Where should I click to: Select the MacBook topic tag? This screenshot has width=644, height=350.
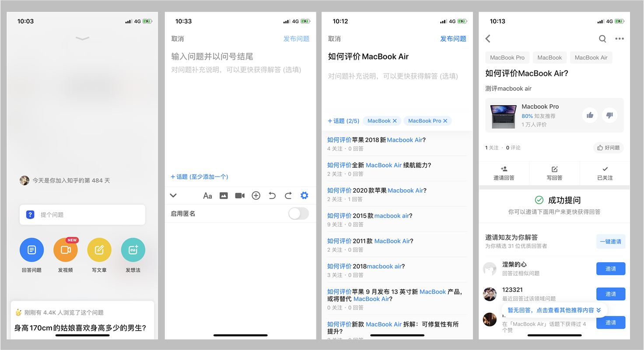[549, 58]
